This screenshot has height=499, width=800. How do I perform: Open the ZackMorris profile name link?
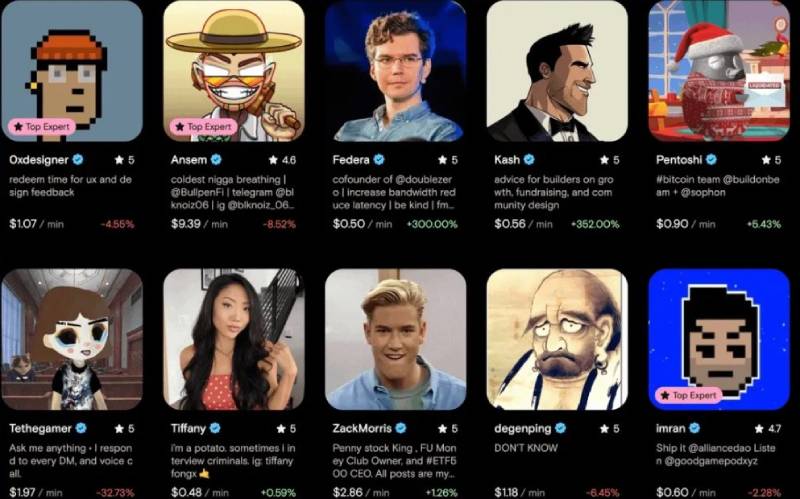pos(367,428)
